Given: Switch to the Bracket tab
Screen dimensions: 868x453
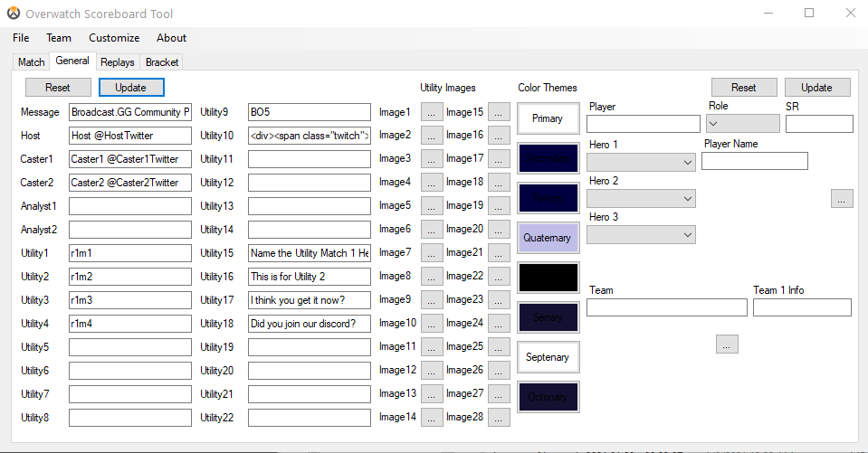Looking at the screenshot, I should coord(162,62).
